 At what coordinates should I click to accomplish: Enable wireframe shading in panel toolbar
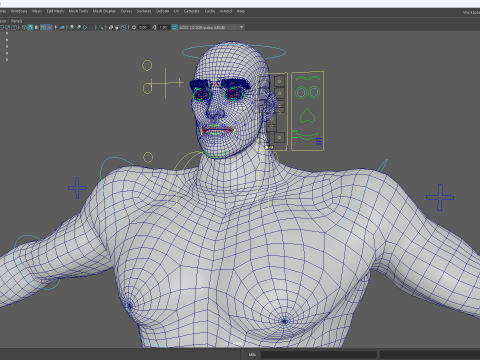(24, 27)
